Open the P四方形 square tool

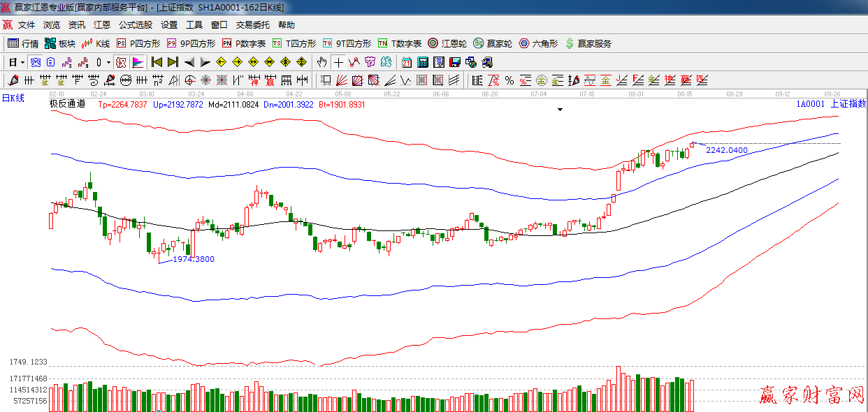point(138,43)
